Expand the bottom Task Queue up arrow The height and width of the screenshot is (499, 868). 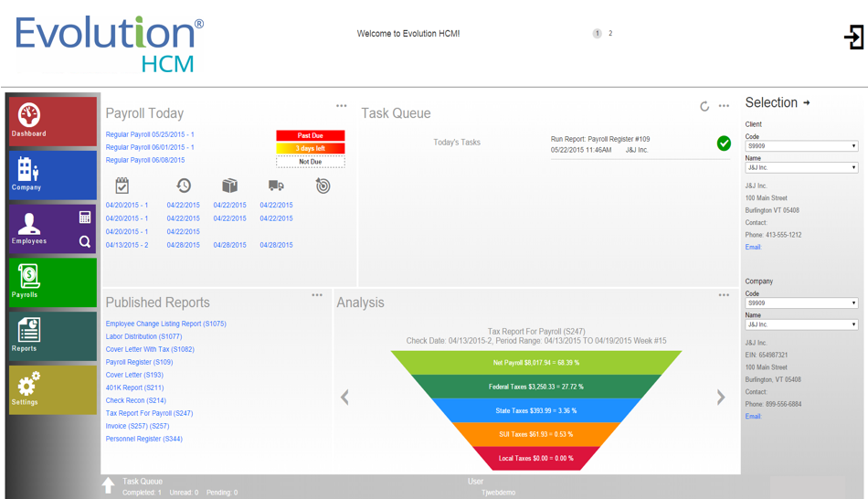(x=109, y=485)
